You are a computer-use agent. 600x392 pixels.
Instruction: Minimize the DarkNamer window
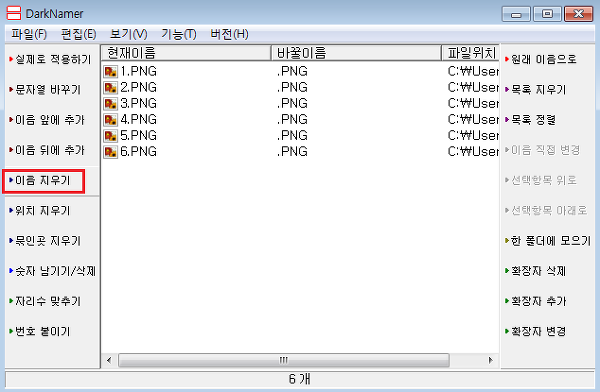click(516, 14)
